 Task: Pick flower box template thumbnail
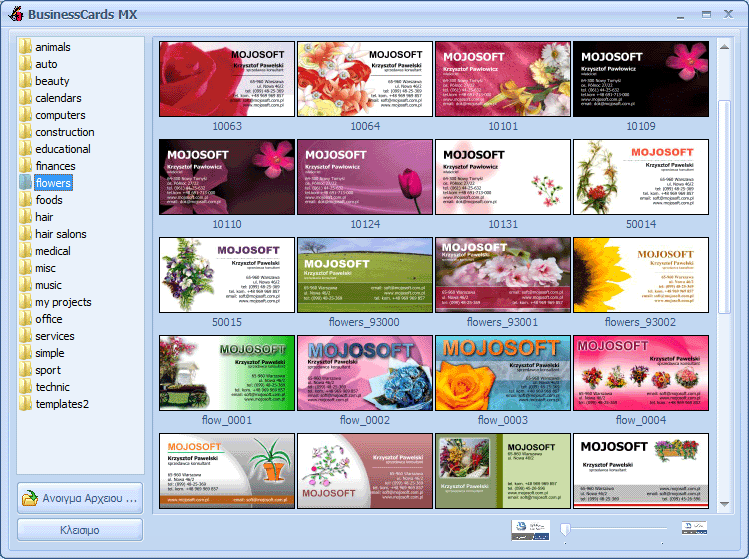641,471
